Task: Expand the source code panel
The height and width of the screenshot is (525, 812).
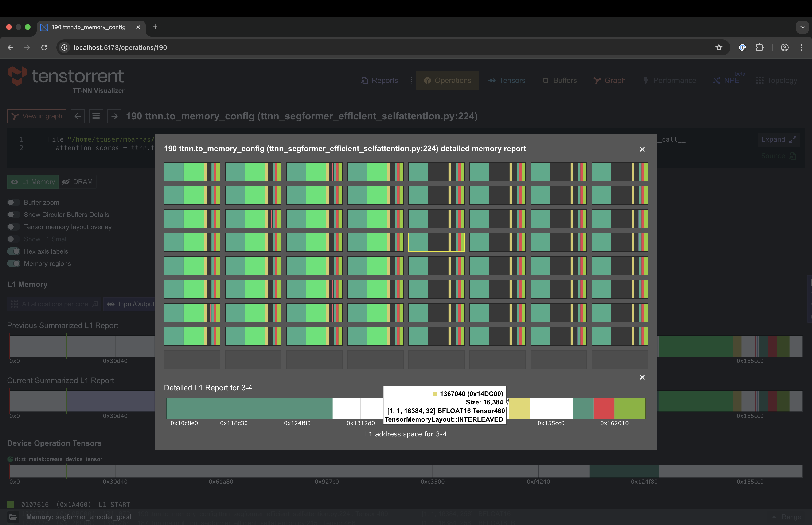Action: (779, 139)
